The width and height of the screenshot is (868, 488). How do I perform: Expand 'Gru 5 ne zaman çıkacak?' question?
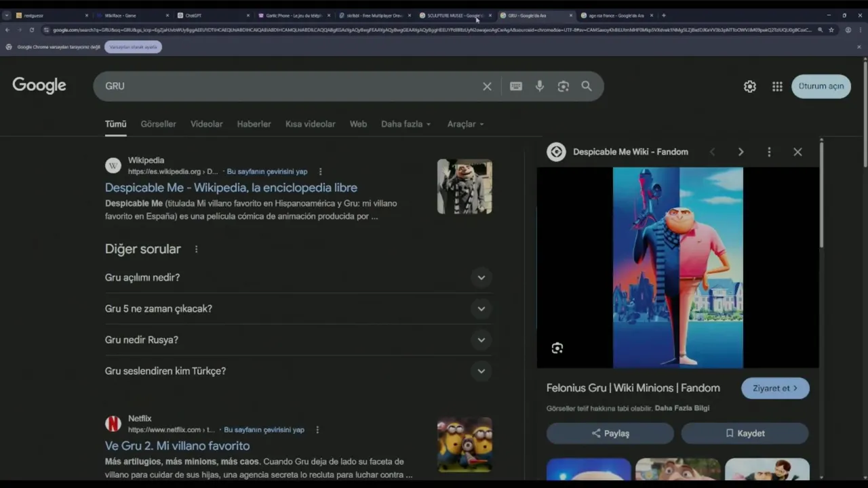[x=298, y=308]
